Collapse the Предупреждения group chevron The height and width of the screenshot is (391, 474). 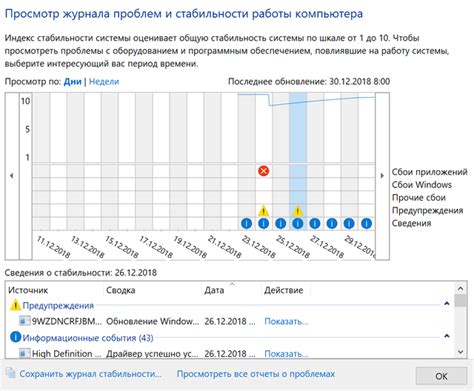pos(447,303)
